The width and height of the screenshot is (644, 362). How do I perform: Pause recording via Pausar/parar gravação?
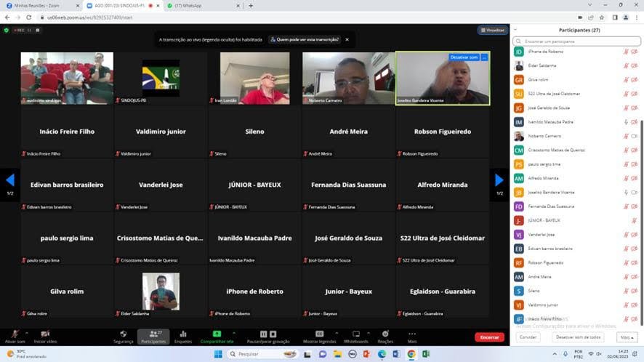click(263, 334)
